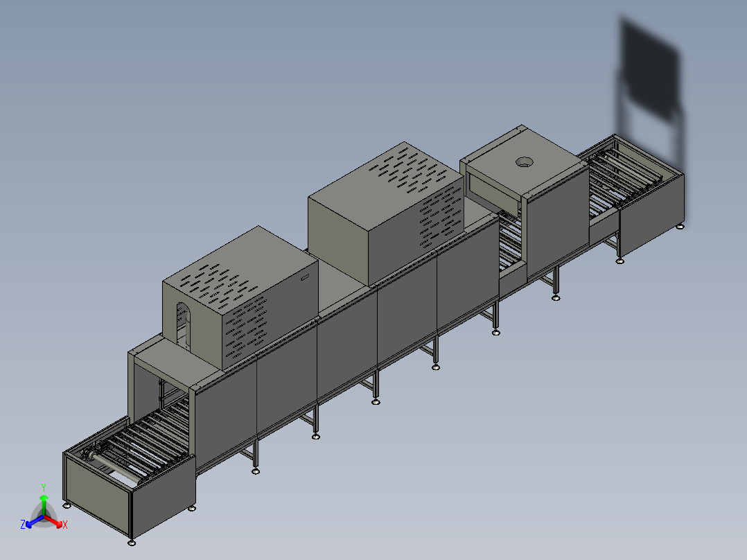Select the circular exhaust hole on the hood

pyautogui.click(x=525, y=162)
